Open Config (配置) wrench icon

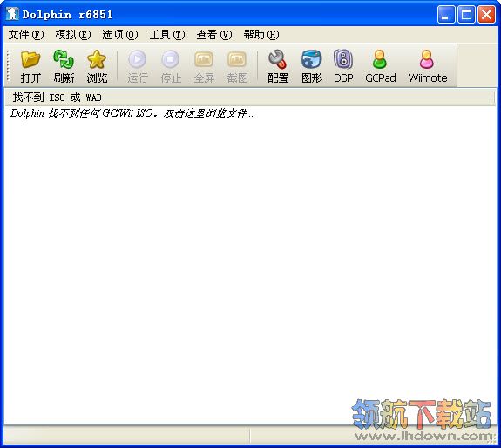tap(277, 59)
